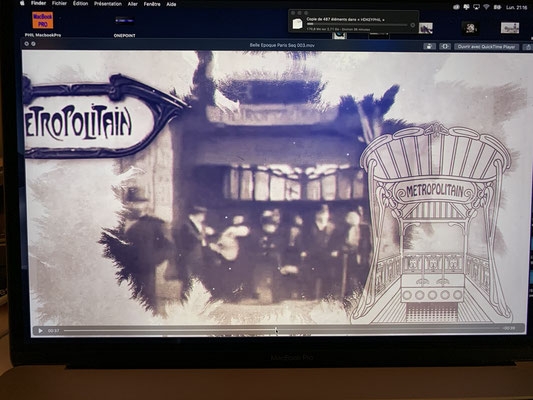Open the Présentation menu
The image size is (533, 400).
pos(108,4)
